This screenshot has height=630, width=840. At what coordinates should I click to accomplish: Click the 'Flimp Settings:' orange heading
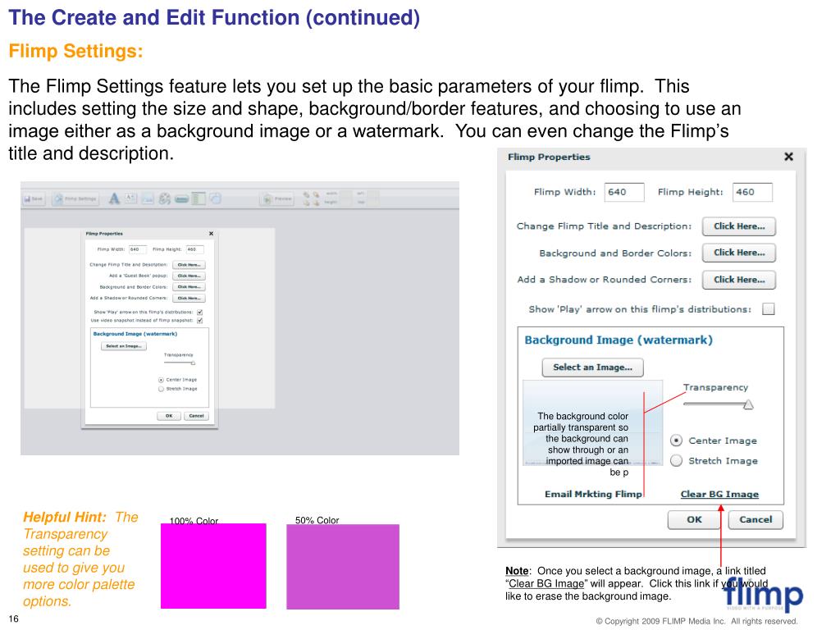click(75, 52)
